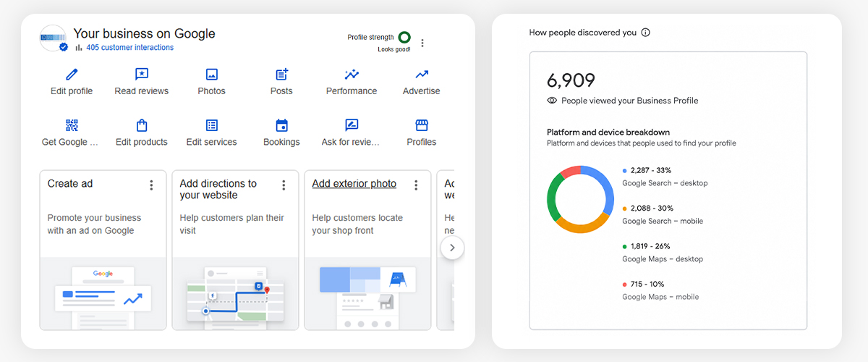Click Google Maps – mobile label
This screenshot has width=868, height=362.
(x=660, y=297)
